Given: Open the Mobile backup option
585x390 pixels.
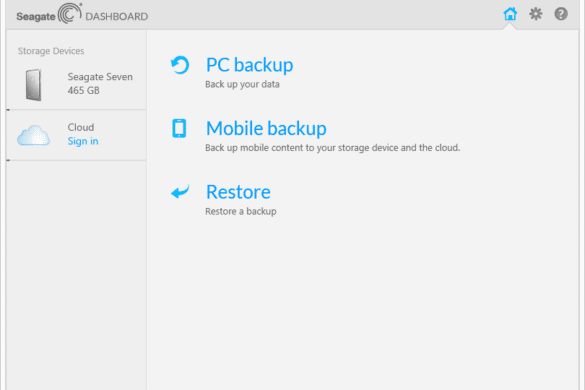Looking at the screenshot, I should click(x=266, y=128).
